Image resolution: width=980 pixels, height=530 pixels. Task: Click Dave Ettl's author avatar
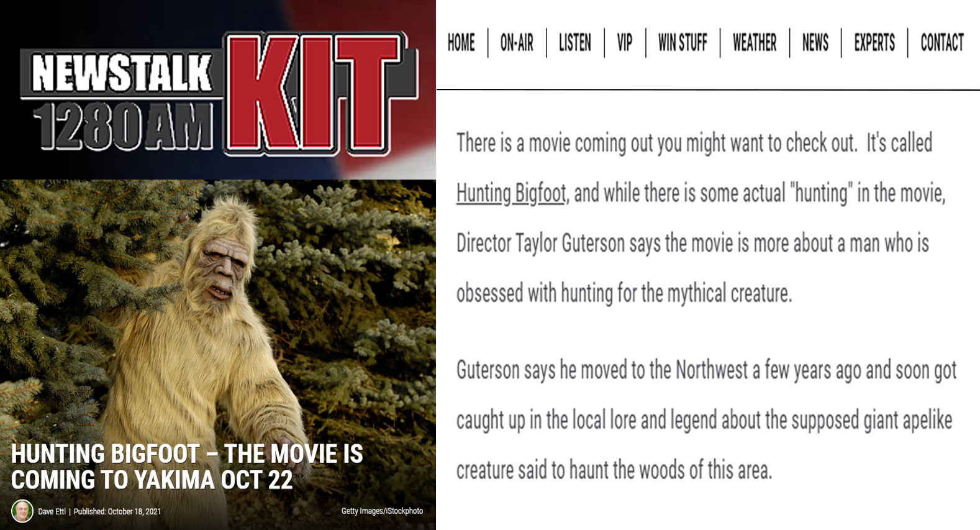point(22,511)
